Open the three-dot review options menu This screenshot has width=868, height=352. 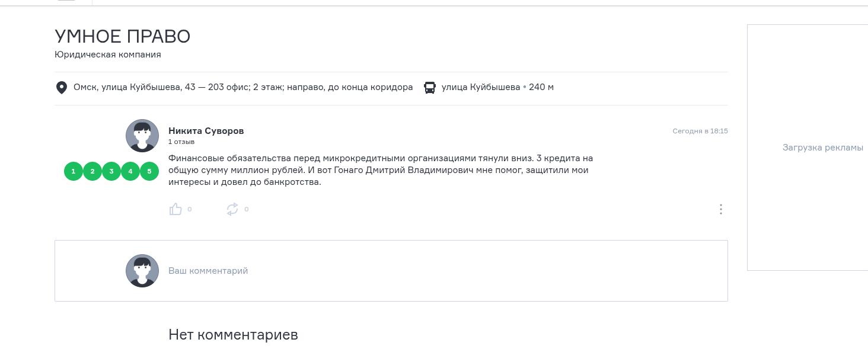(721, 209)
